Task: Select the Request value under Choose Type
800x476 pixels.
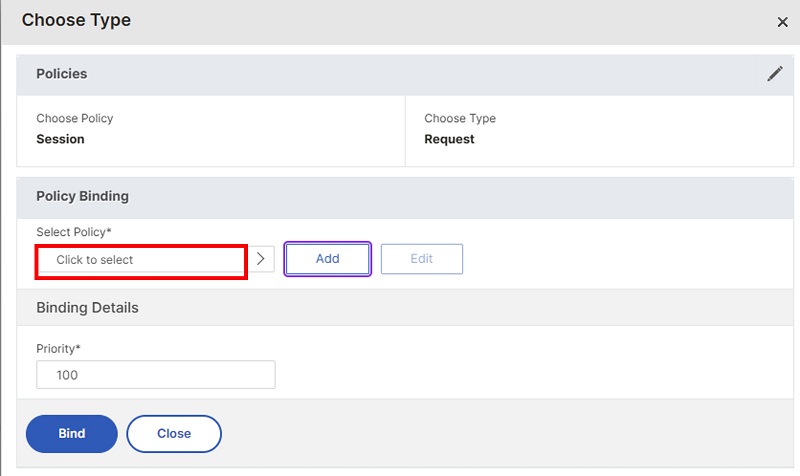Action: [x=449, y=139]
